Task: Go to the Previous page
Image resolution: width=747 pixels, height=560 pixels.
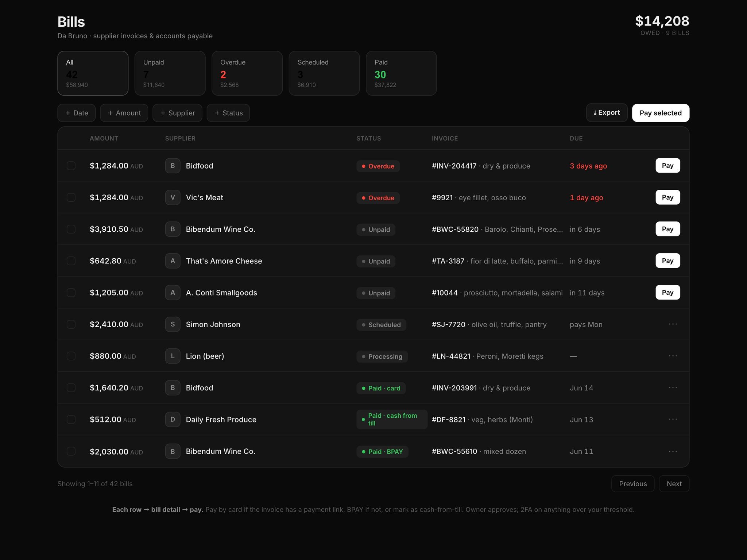Action: pos(633,484)
